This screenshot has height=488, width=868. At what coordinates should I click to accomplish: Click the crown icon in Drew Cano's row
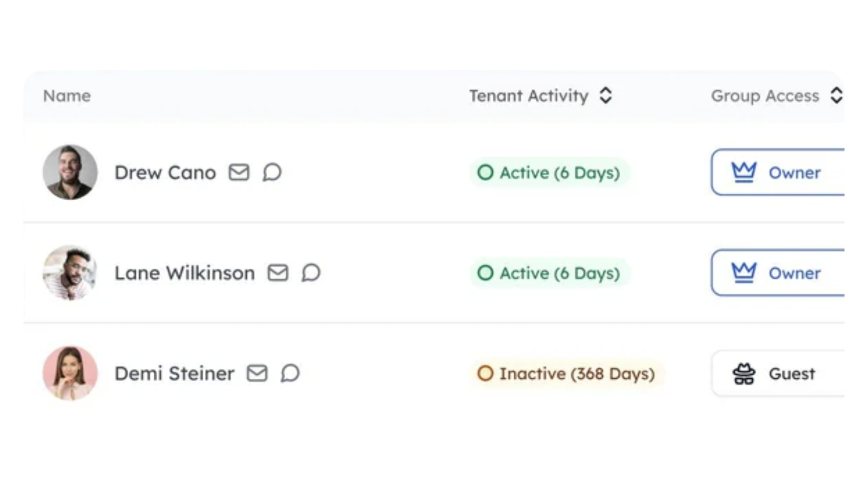click(744, 172)
